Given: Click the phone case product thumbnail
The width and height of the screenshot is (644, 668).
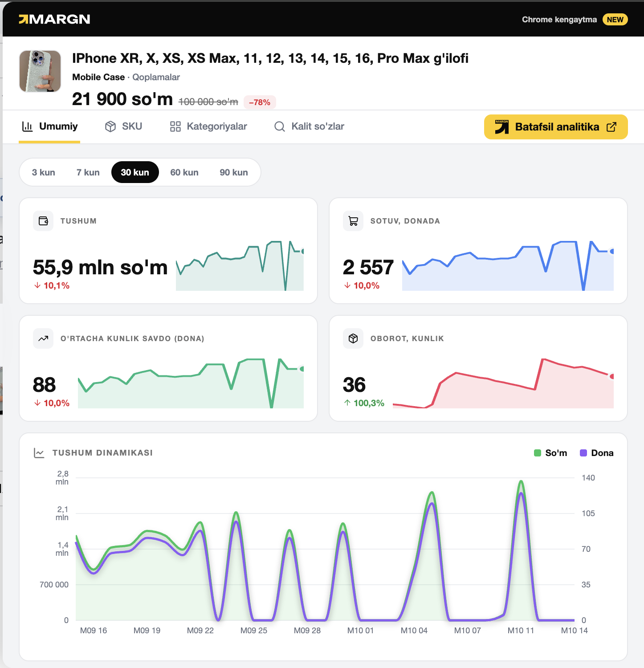Looking at the screenshot, I should 40,71.
